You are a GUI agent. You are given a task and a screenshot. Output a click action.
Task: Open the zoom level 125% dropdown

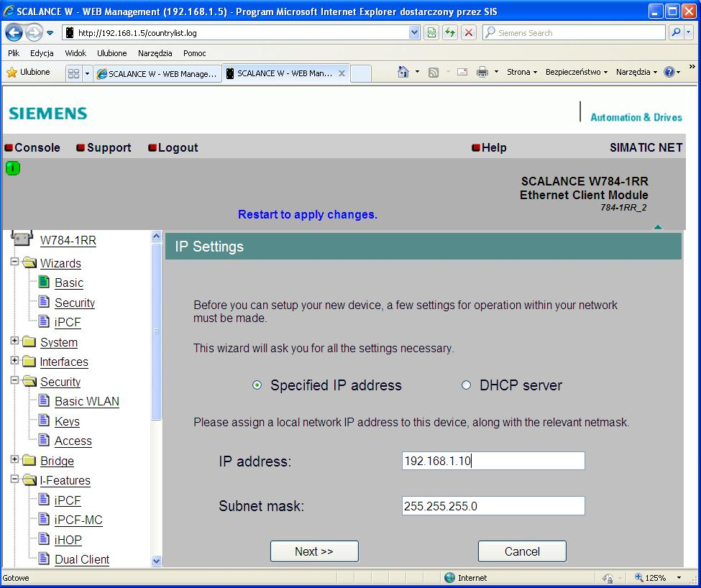[x=679, y=578]
